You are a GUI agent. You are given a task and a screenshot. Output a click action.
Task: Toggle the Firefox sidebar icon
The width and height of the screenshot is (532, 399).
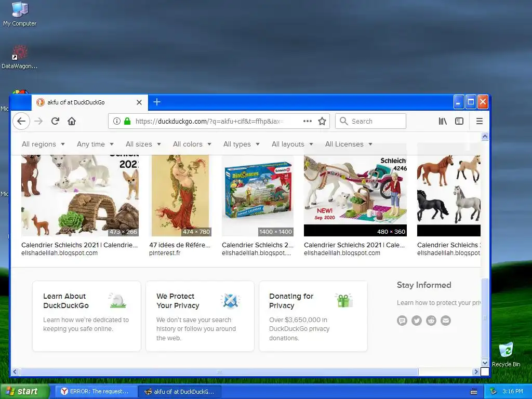point(459,121)
